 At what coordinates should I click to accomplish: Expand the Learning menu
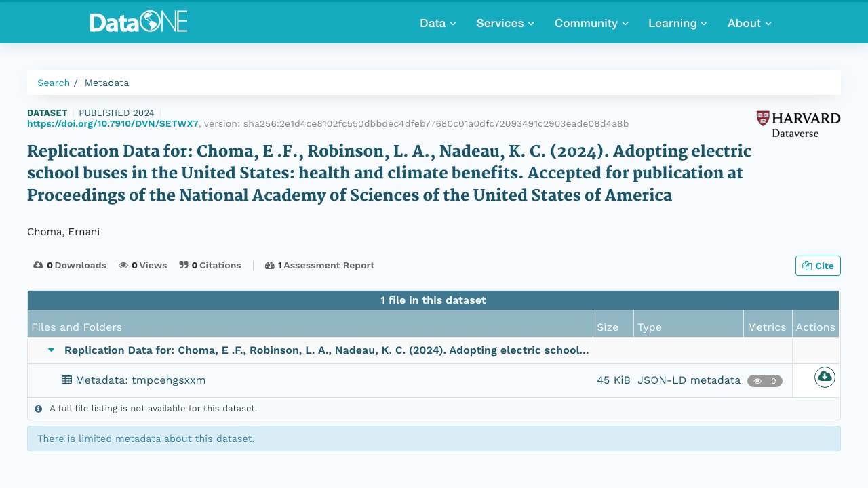click(677, 23)
